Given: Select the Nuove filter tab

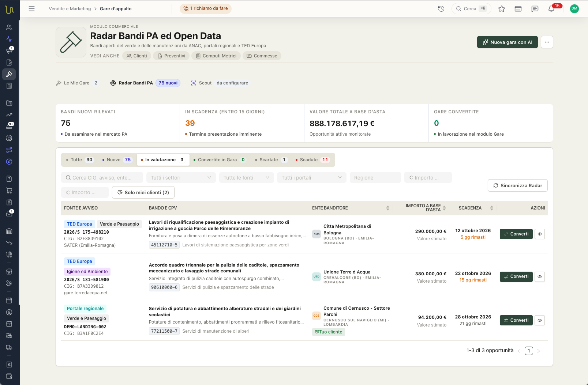Looking at the screenshot, I should coord(117,160).
